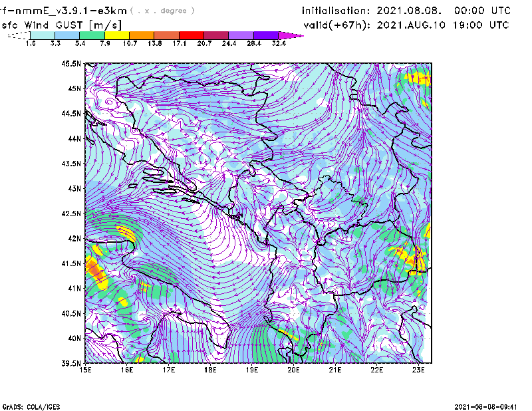The height and width of the screenshot is (411, 532).
Task: Click the 42N latitude label
Action: pyautogui.click(x=74, y=238)
